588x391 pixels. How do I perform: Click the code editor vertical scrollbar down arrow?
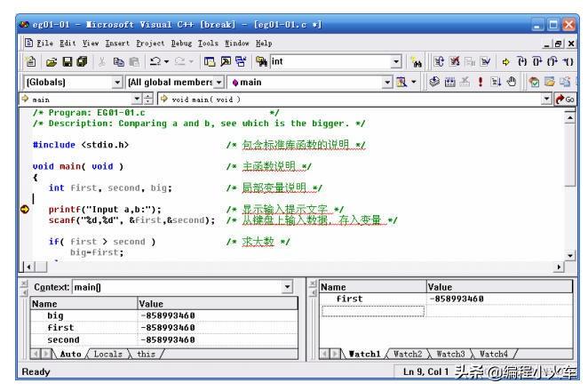coord(570,256)
